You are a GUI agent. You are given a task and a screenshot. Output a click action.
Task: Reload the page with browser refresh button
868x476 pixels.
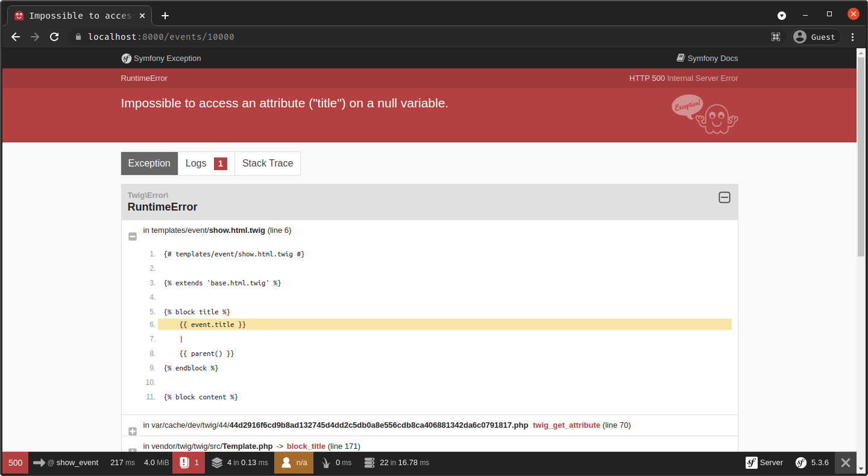tap(54, 37)
